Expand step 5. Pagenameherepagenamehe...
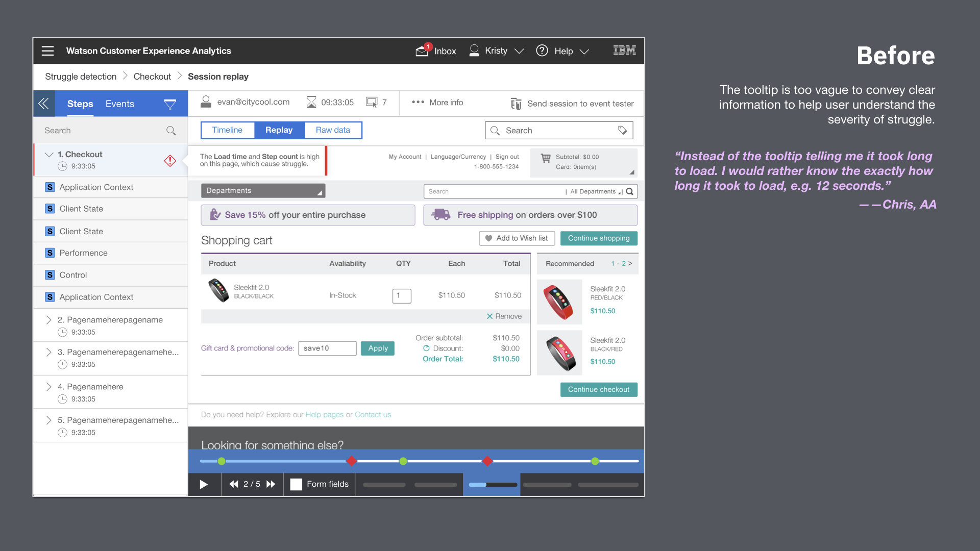The width and height of the screenshot is (980, 551). [48, 420]
